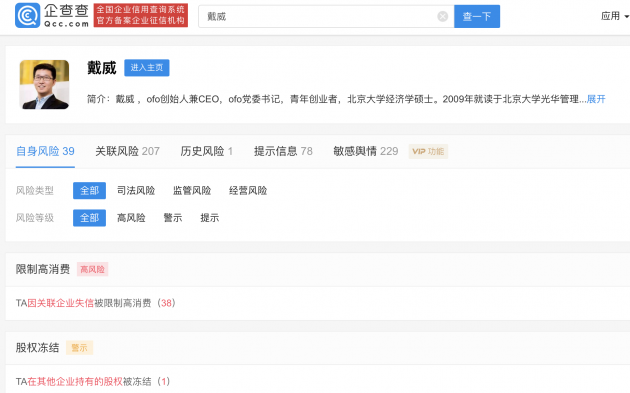Image resolution: width=630 pixels, height=393 pixels.
Task: Click the 股权冻结 section heading
Action: (x=37, y=348)
